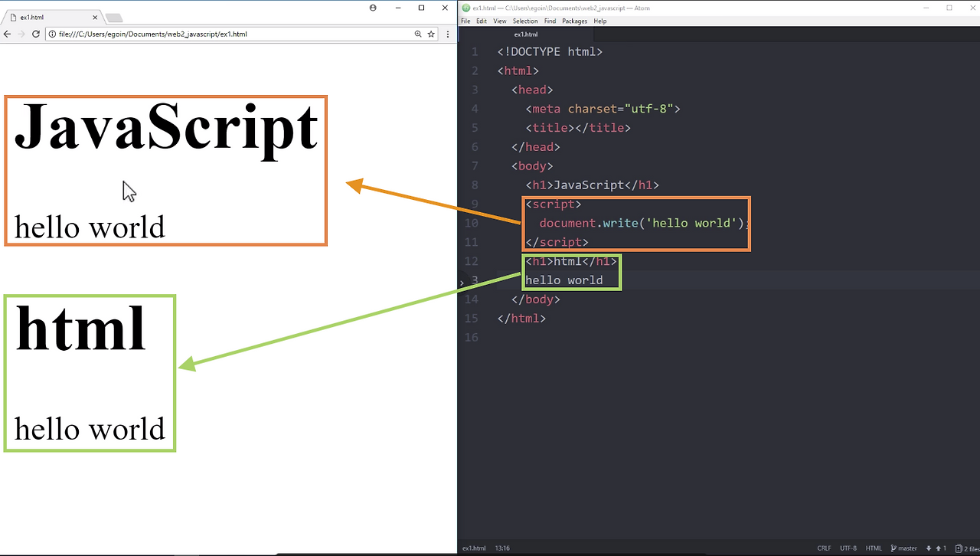Open the View menu in Atom

(500, 21)
